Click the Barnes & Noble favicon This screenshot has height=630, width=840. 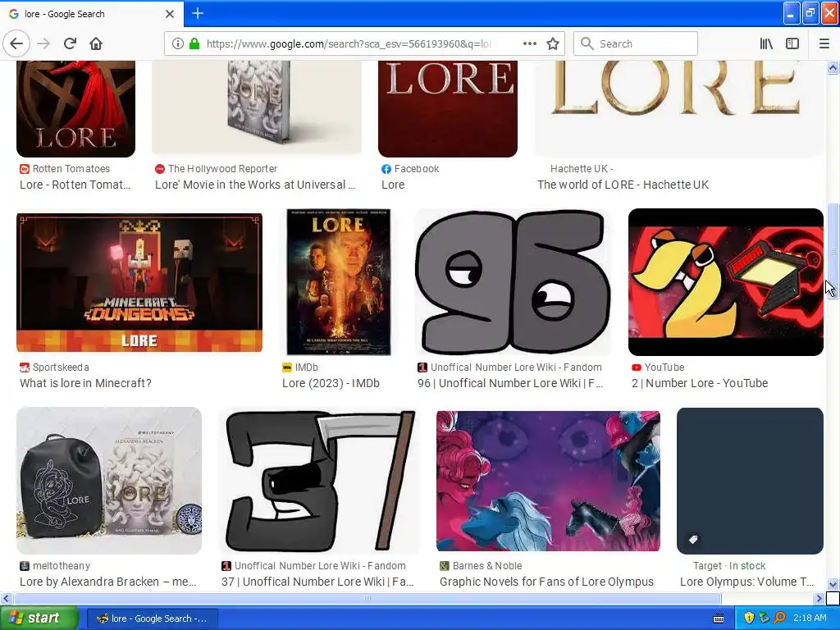[444, 566]
